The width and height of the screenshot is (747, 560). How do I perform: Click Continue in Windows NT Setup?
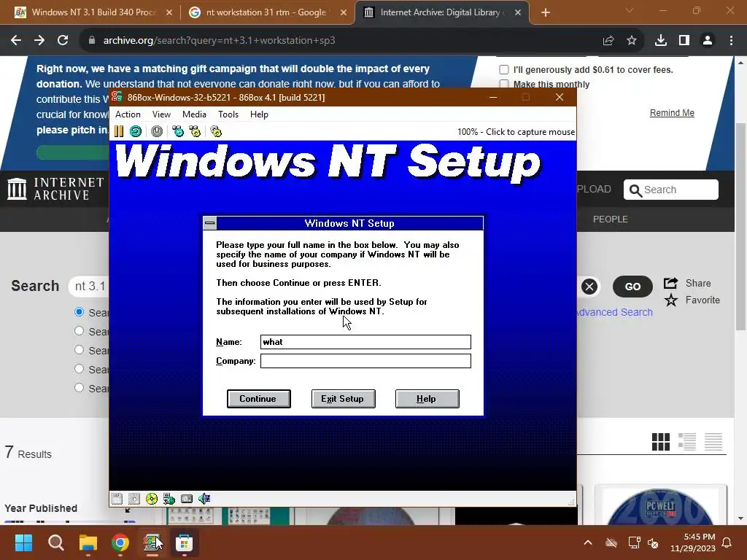tap(258, 399)
